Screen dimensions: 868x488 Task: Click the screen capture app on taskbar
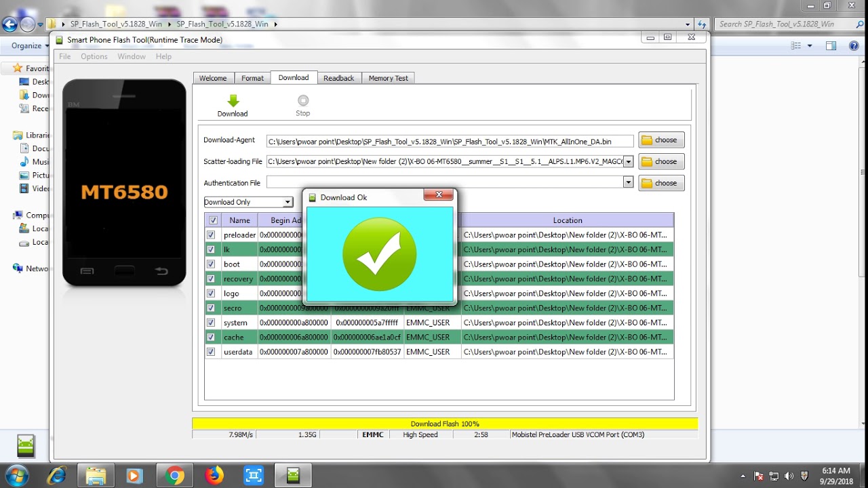point(254,476)
